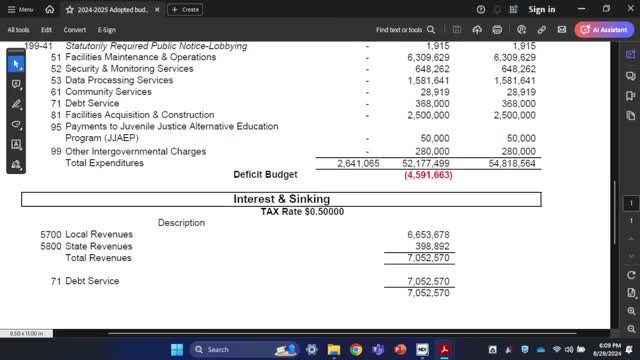The image size is (640, 360).
Task: Open the AI Assistant button
Action: [604, 30]
